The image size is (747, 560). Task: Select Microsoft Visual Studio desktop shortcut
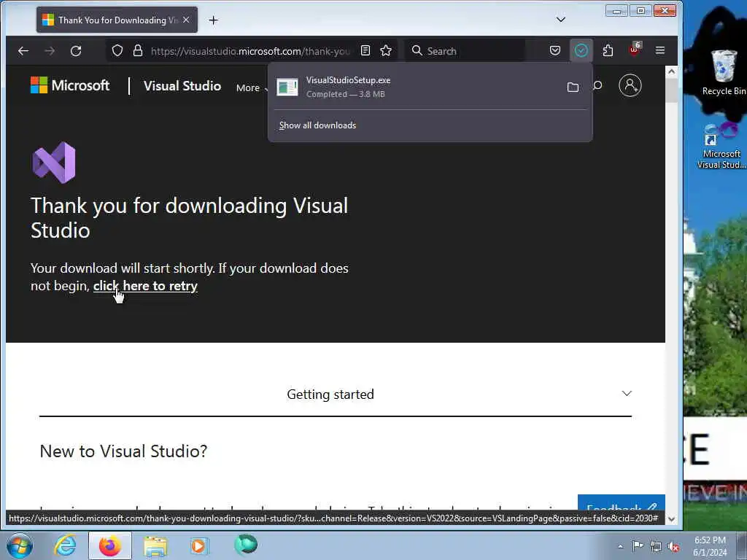pos(721,145)
